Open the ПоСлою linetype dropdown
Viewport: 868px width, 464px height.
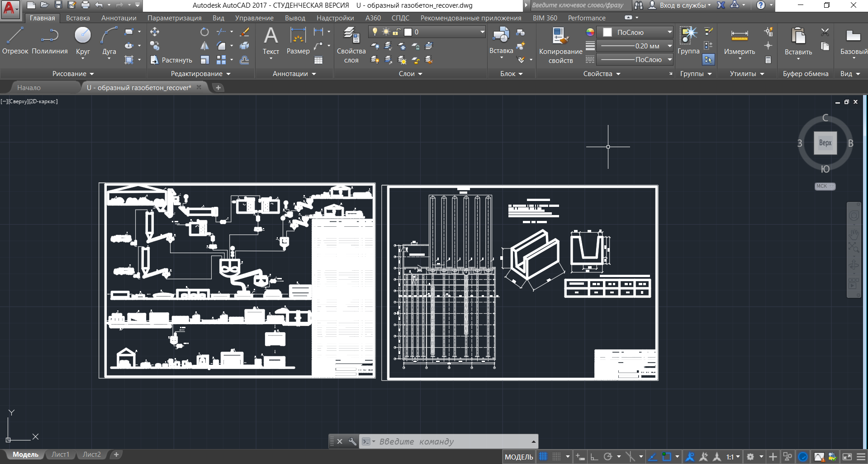(635, 59)
